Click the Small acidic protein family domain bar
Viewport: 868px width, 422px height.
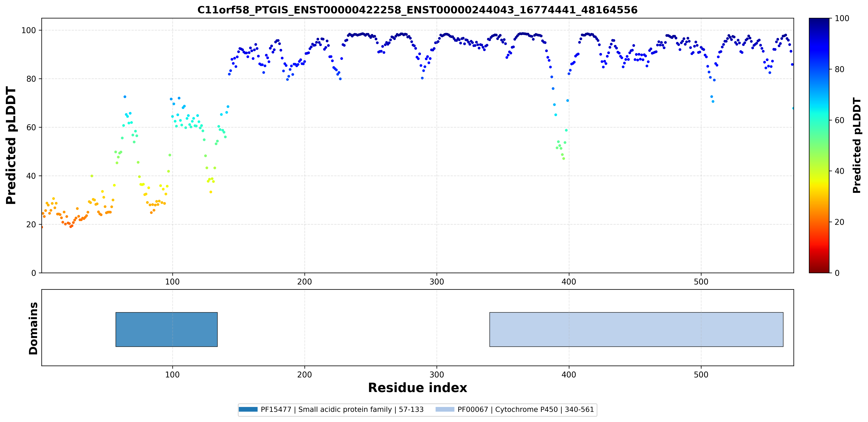(167, 329)
